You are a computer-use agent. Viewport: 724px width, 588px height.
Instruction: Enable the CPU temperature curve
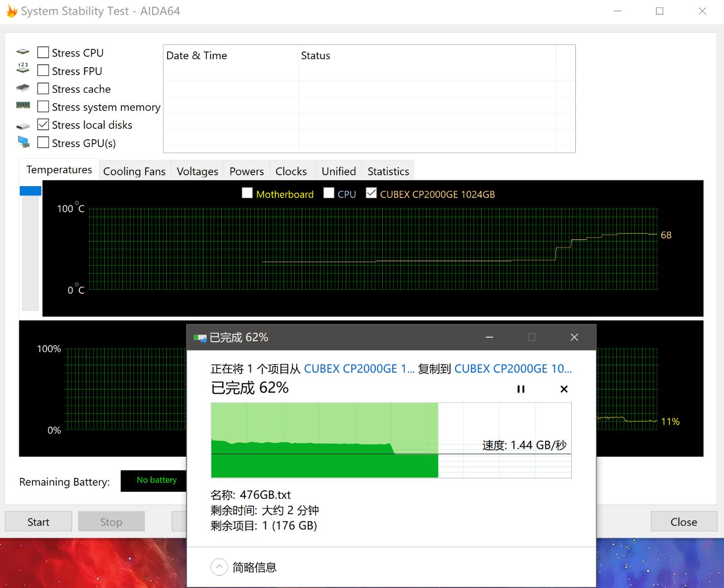coord(329,193)
